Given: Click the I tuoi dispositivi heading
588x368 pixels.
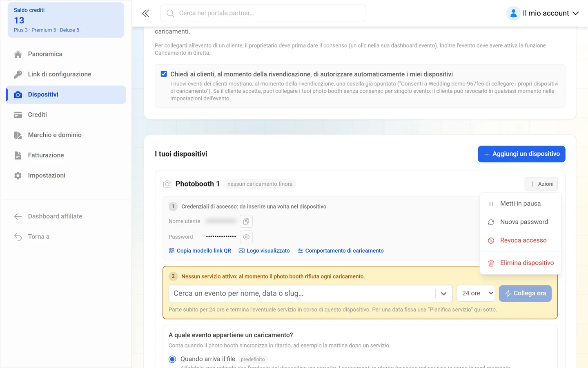Looking at the screenshot, I should point(181,154).
